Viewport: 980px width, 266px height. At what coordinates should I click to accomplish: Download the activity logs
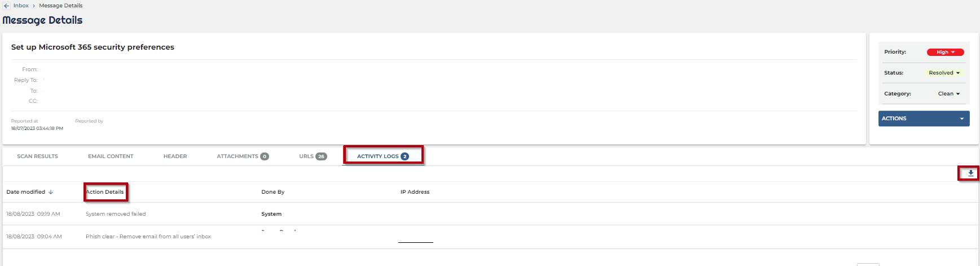(970, 173)
